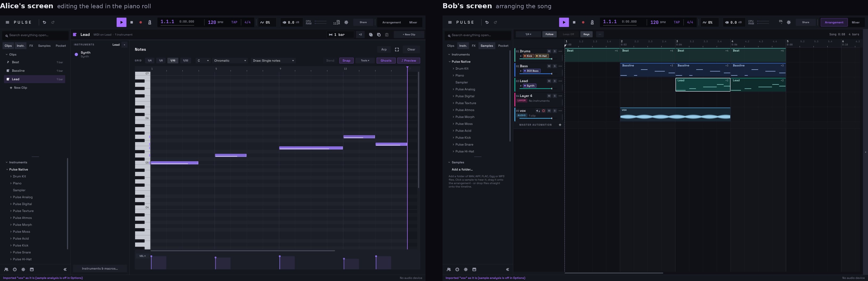Click the theme sun icon on Alice's top bar

tap(346, 22)
